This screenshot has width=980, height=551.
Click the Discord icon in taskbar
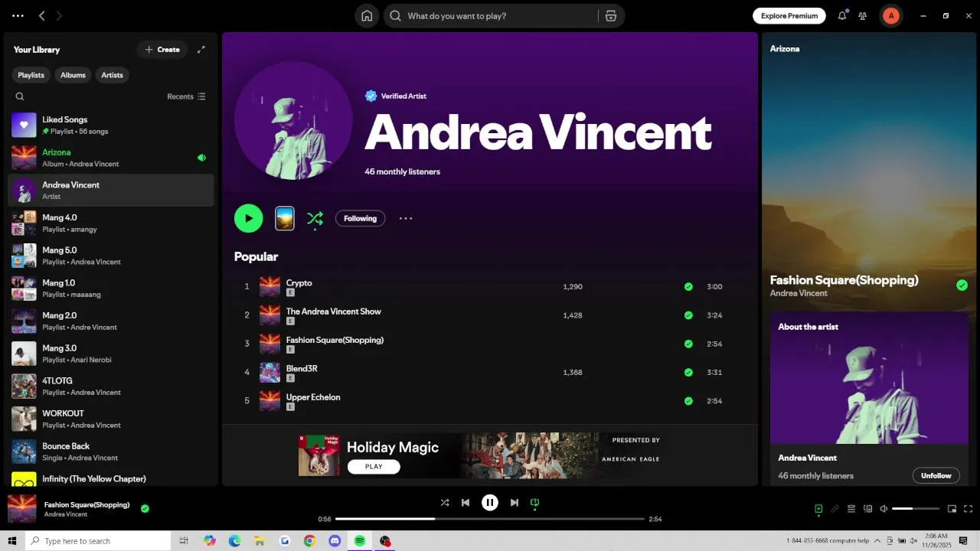(335, 541)
